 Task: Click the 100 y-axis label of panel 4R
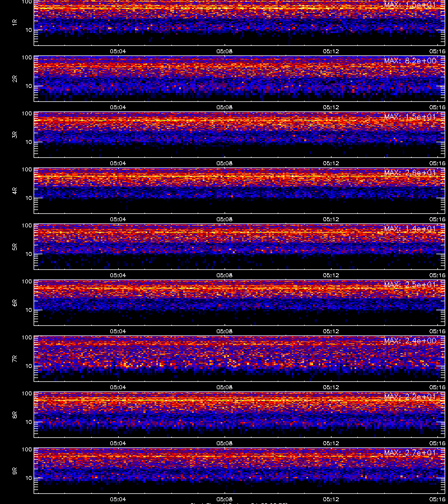(x=27, y=169)
